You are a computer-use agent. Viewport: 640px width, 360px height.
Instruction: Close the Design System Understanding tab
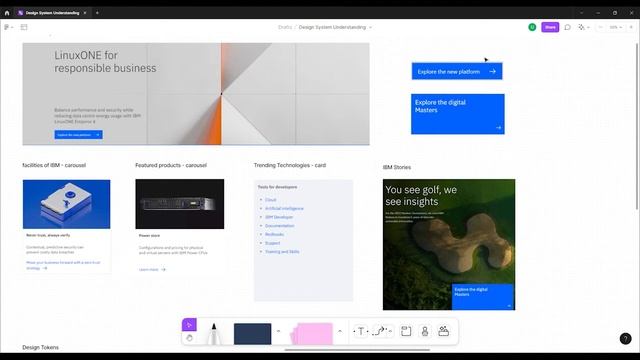point(85,13)
